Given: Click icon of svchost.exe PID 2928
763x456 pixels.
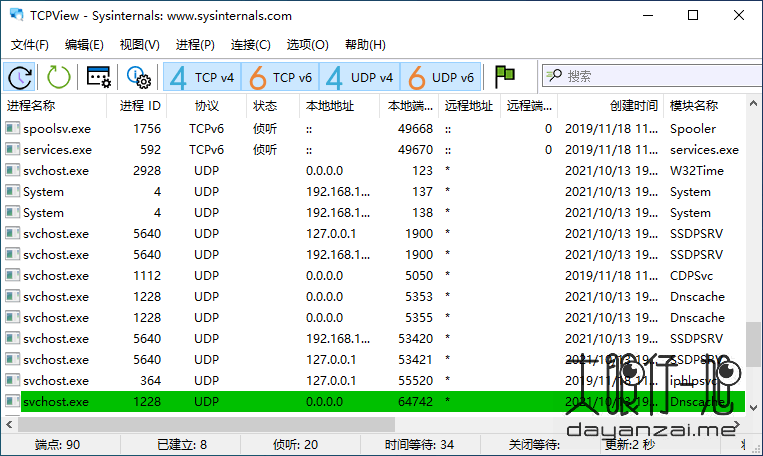Looking at the screenshot, I should (x=13, y=170).
